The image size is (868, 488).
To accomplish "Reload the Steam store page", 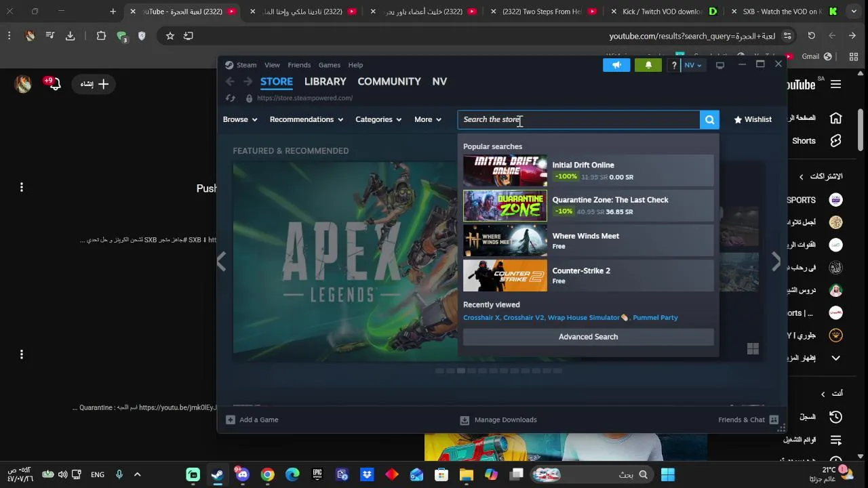I will pyautogui.click(x=231, y=98).
